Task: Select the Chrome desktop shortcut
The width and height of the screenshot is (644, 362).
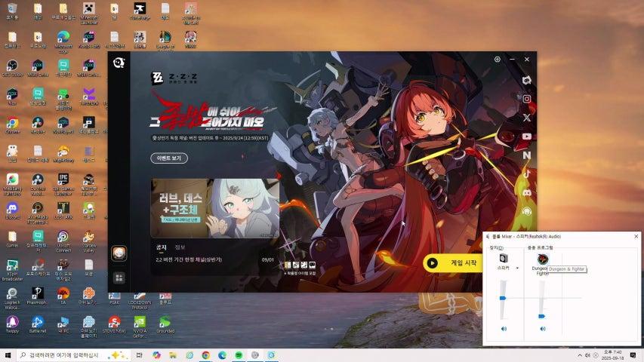Action: (x=12, y=126)
